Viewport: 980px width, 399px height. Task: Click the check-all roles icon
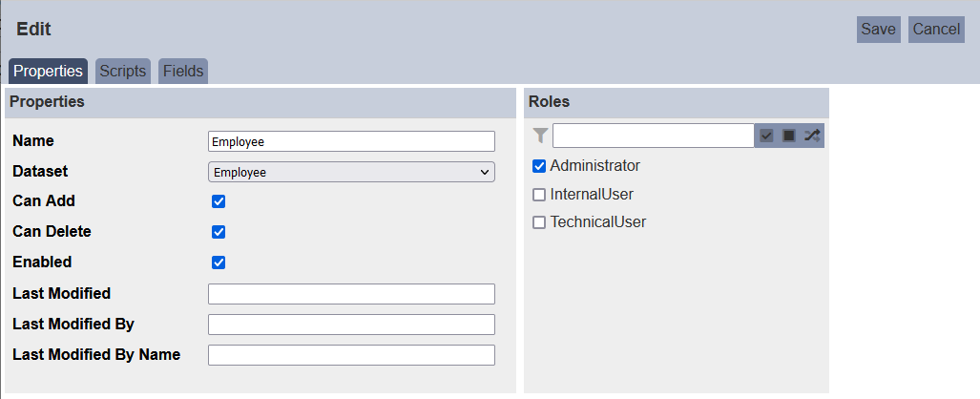pos(767,136)
